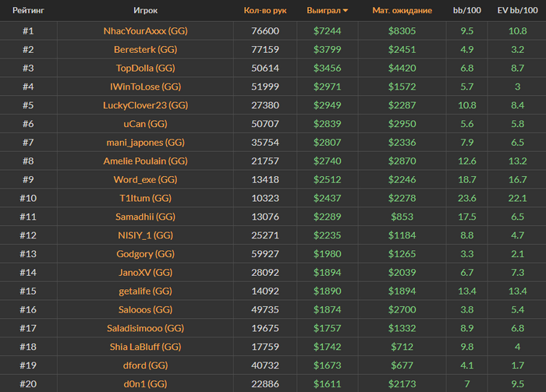Sort by the Выиграл column arrow
546x392 pixels.
click(x=346, y=11)
